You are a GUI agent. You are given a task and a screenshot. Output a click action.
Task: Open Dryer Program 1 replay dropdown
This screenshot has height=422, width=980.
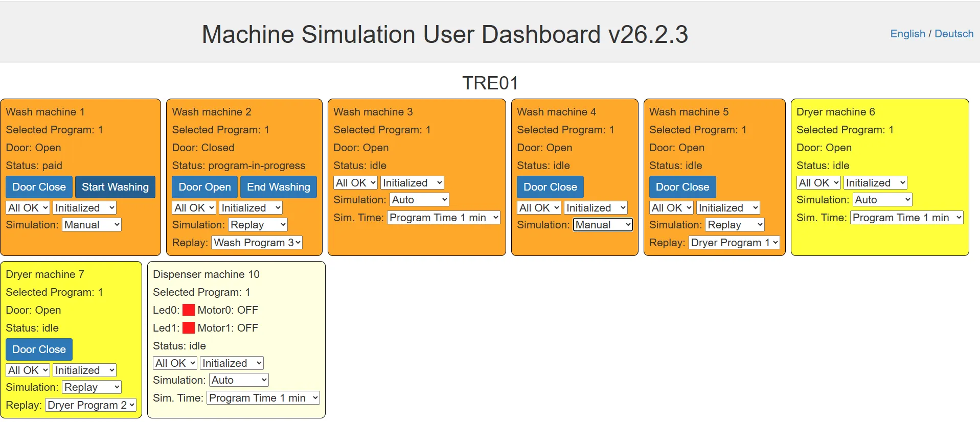[735, 243]
